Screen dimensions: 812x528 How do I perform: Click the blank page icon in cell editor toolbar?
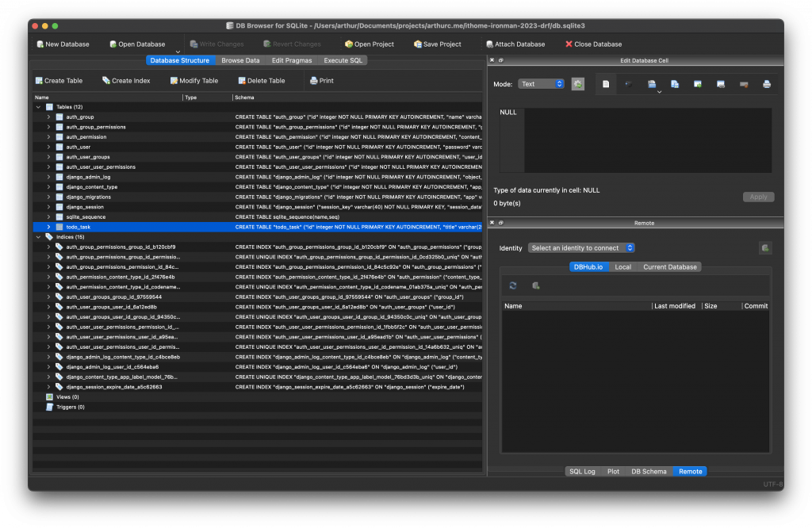click(x=606, y=84)
